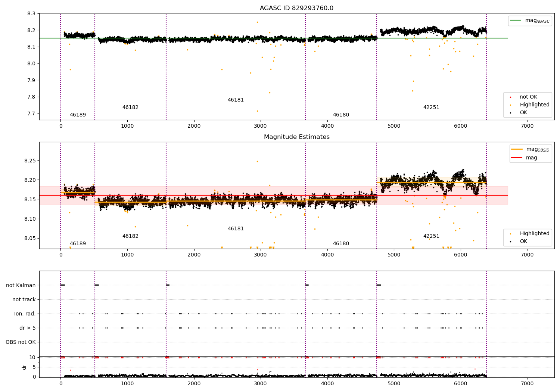Click 'Highlighted' legend entry in top plot
Screen dimensions: 560x392
[x=534, y=105]
